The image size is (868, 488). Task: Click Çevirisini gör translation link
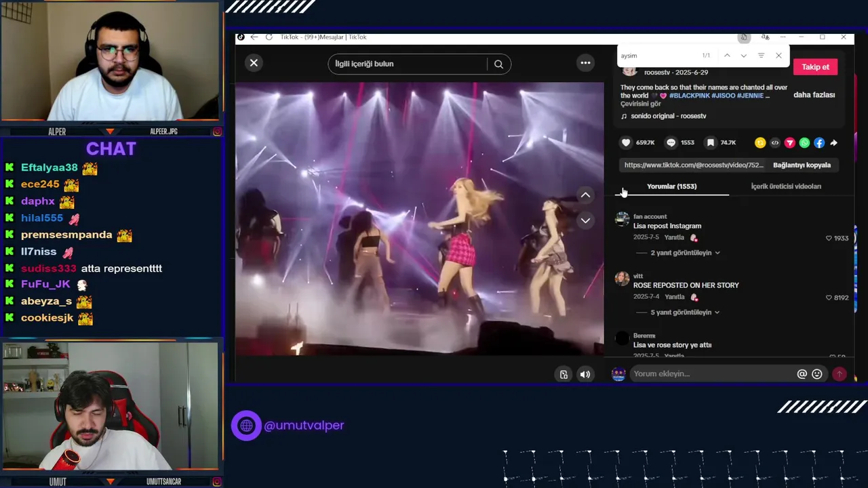pyautogui.click(x=640, y=104)
